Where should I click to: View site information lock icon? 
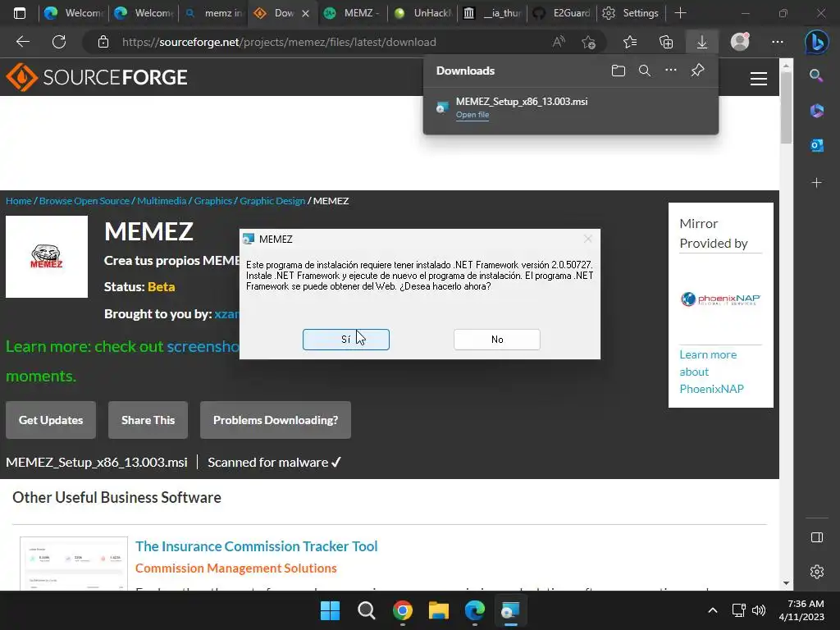coord(103,42)
